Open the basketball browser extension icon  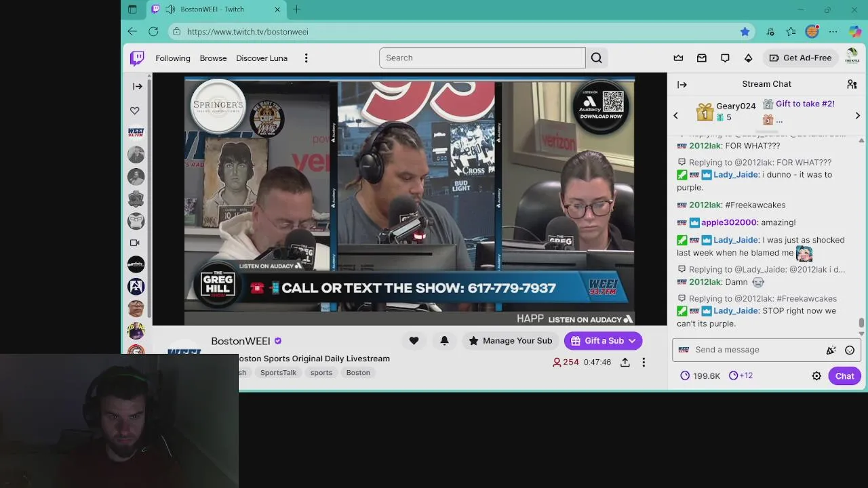tap(812, 32)
